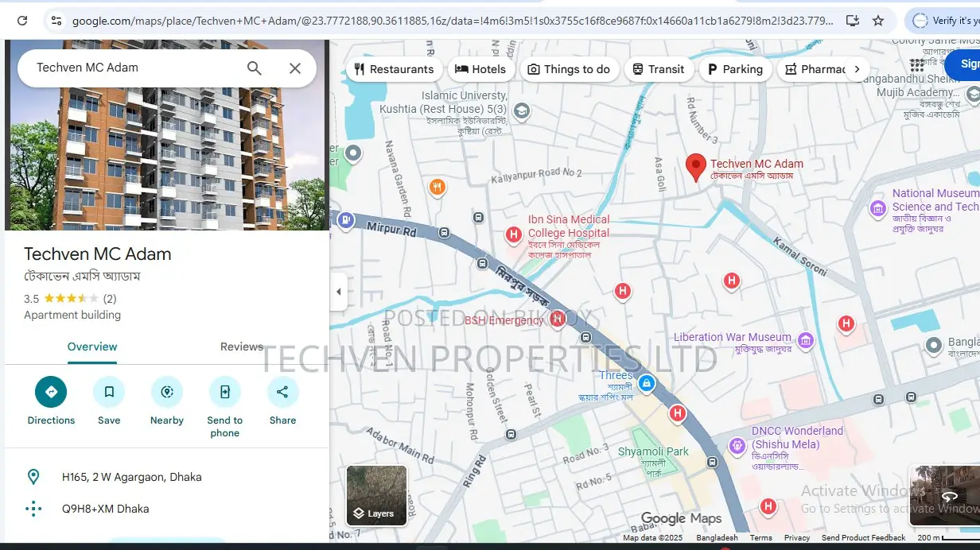Click the magnifier search icon
The height and width of the screenshot is (550, 980).
coord(255,68)
